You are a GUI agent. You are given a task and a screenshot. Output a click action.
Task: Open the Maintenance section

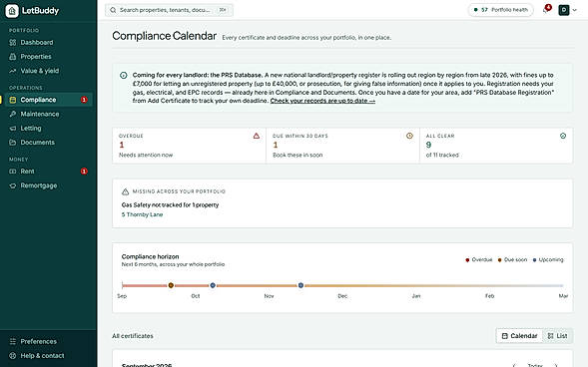click(x=48, y=114)
